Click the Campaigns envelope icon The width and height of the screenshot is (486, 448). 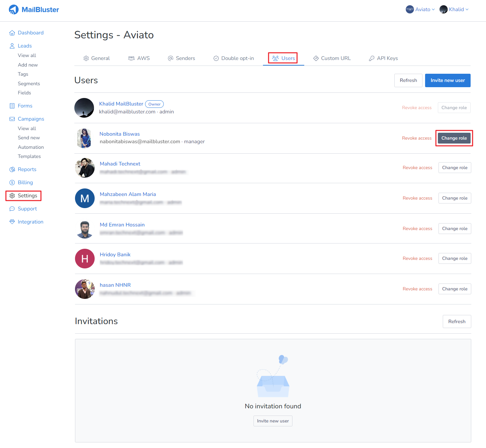(12, 119)
